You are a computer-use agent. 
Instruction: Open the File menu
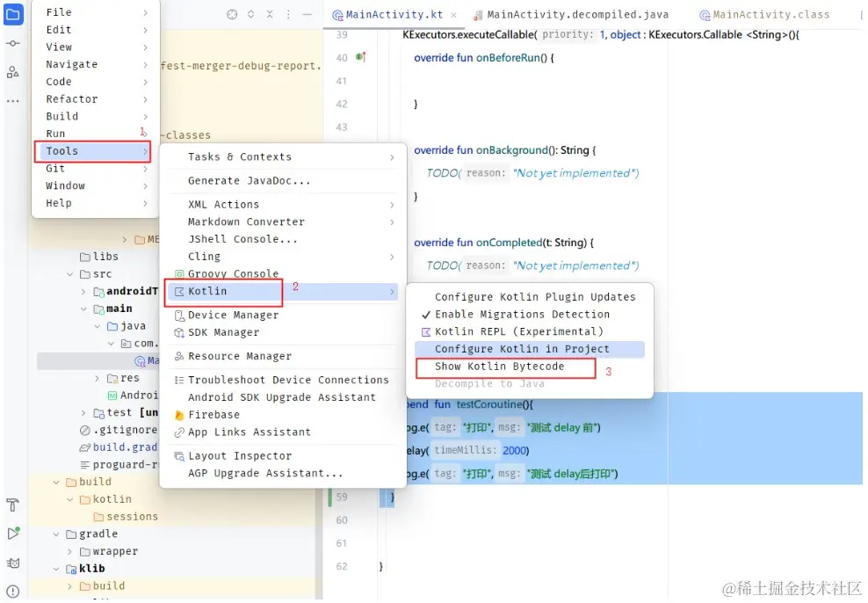coord(97,12)
